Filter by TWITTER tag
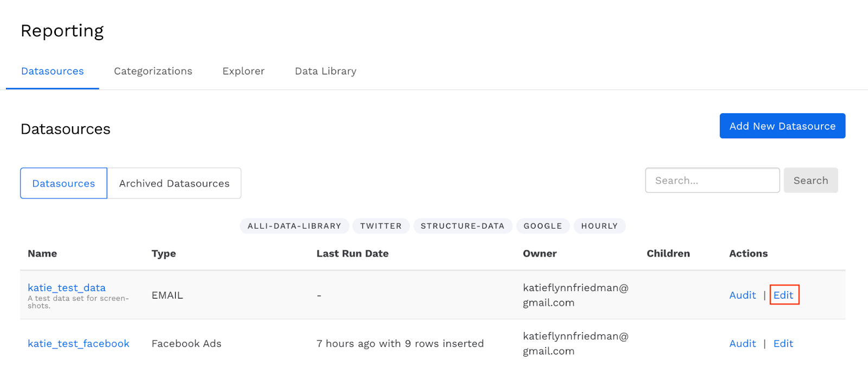This screenshot has width=868, height=388. [x=381, y=226]
